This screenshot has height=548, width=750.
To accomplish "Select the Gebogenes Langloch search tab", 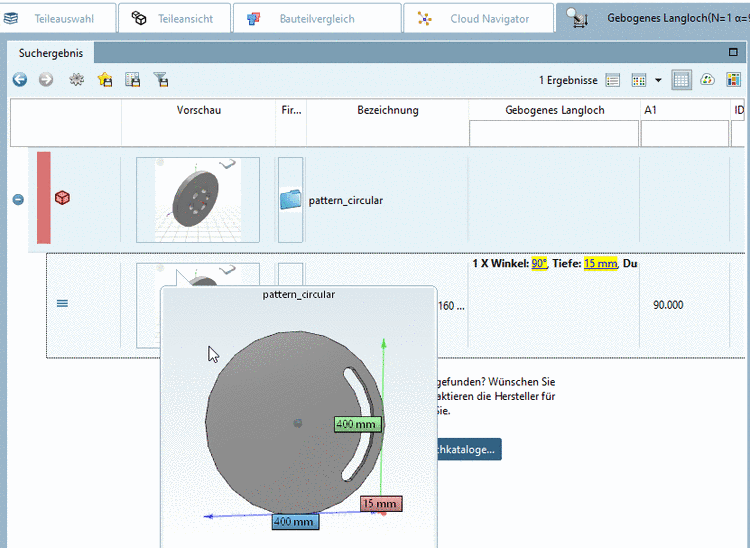I will pyautogui.click(x=653, y=18).
